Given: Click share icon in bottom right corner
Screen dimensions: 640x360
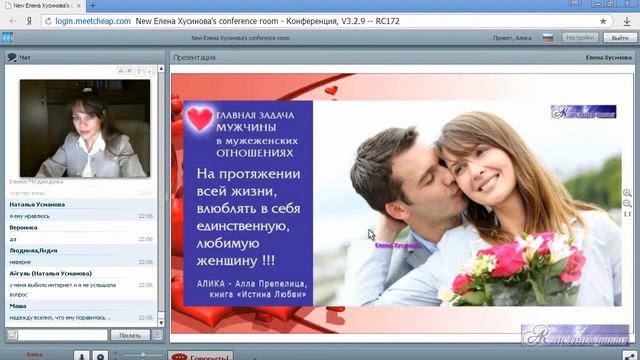Looking at the screenshot, I should 630,356.
